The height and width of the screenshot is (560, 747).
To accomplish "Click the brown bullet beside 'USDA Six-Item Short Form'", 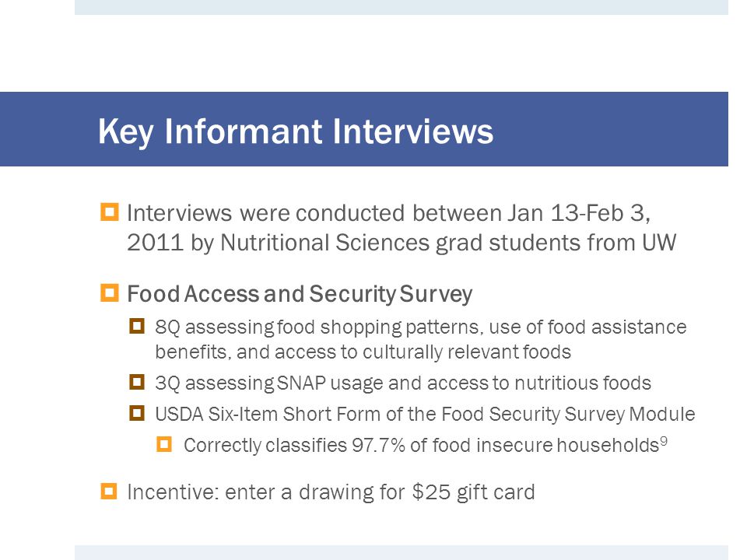I will [x=137, y=413].
